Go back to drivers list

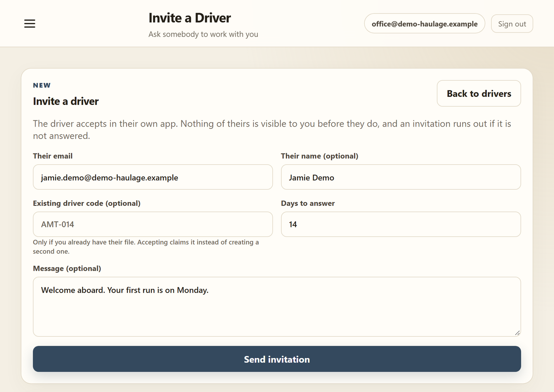479,93
